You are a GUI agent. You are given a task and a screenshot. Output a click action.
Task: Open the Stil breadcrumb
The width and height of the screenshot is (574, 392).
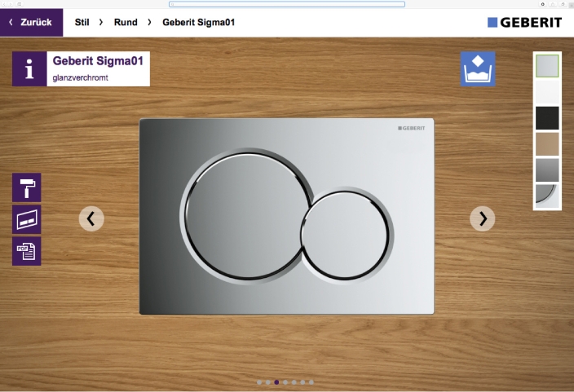point(82,22)
